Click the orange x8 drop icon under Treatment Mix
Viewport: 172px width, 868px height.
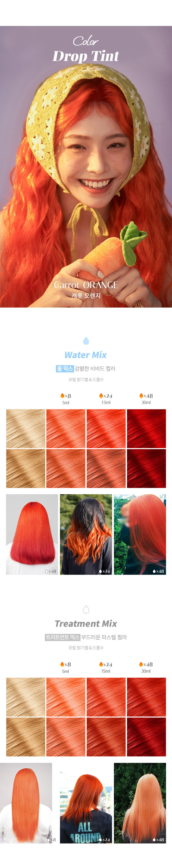(x=62, y=664)
